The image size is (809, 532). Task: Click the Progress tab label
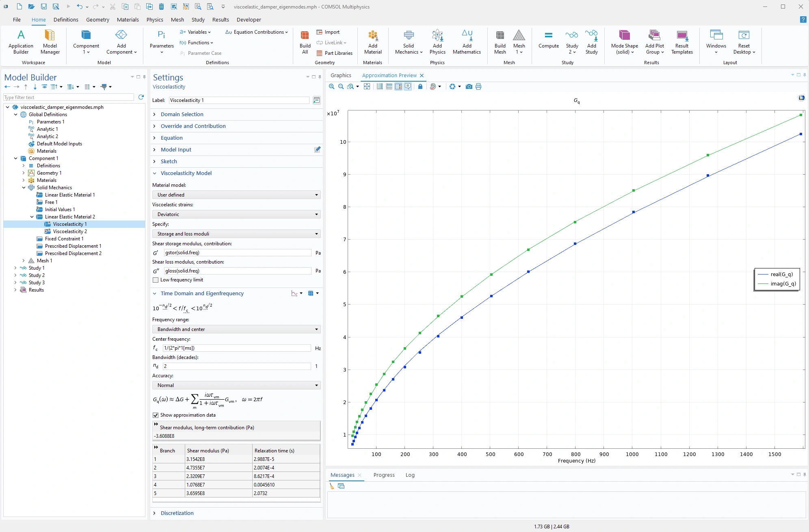pos(384,475)
